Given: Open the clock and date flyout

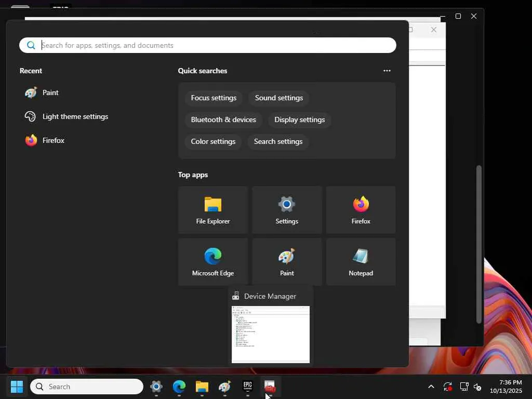Looking at the screenshot, I should (506, 387).
